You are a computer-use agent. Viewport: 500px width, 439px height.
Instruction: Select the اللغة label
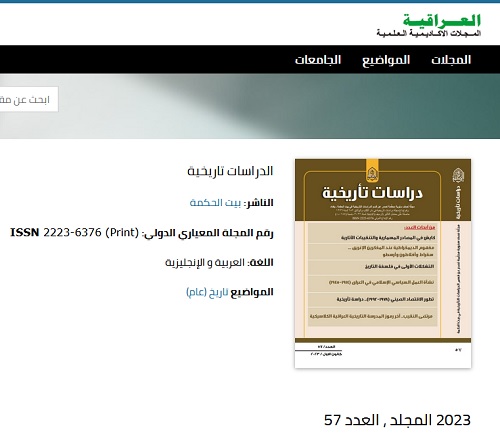coord(260,263)
